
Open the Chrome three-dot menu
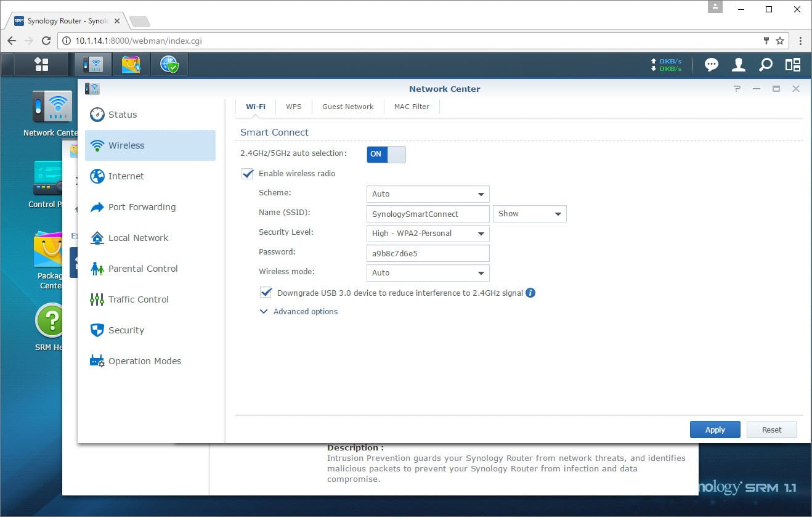[x=800, y=41]
